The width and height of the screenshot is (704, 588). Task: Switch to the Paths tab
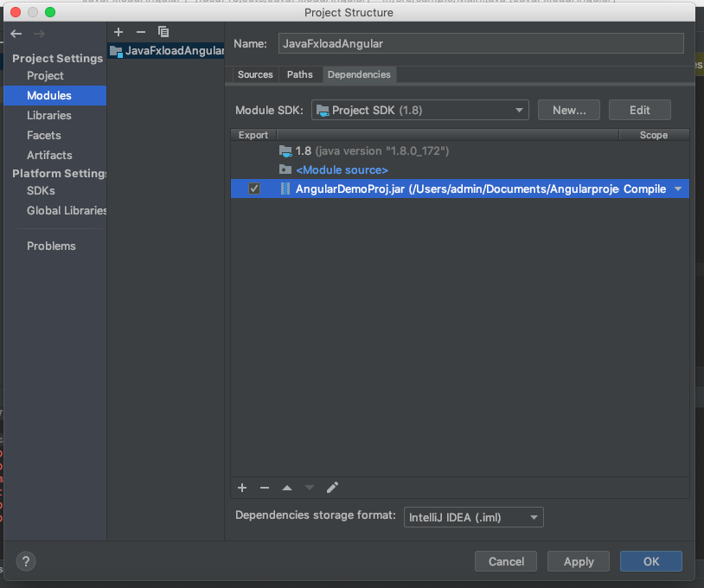coord(300,74)
